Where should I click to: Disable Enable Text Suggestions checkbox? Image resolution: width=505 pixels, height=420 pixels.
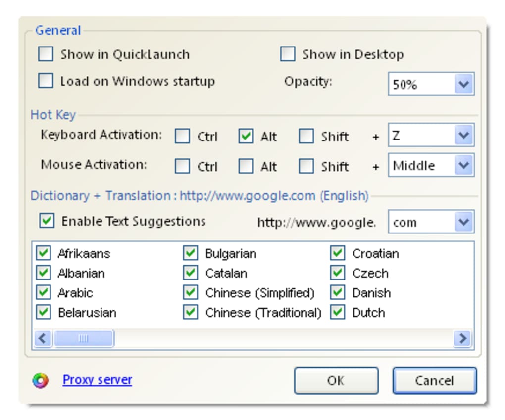click(47, 221)
